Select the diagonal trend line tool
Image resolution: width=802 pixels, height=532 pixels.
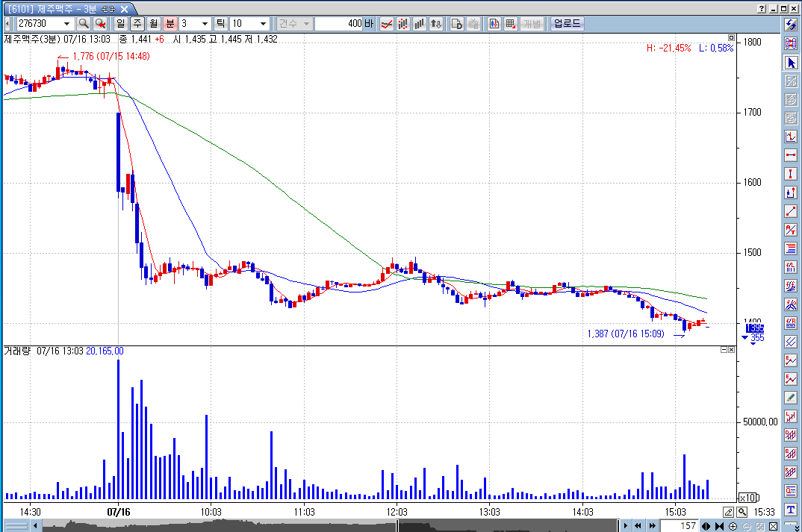point(791,211)
